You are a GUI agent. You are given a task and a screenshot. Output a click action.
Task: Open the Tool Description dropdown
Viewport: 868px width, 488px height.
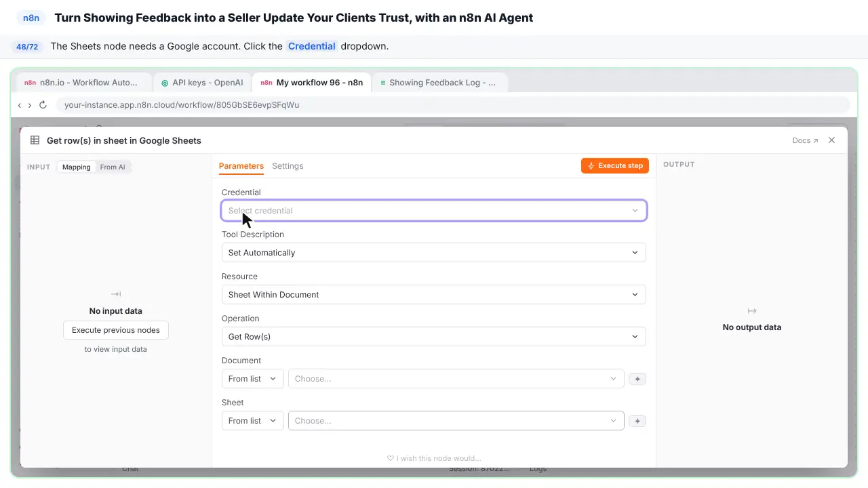tap(434, 253)
